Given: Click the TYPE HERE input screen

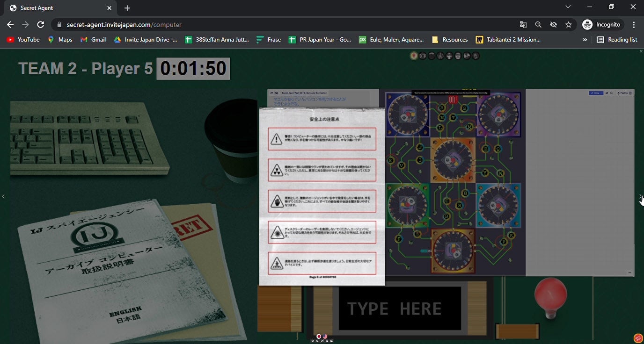Looking at the screenshot, I should [x=394, y=308].
